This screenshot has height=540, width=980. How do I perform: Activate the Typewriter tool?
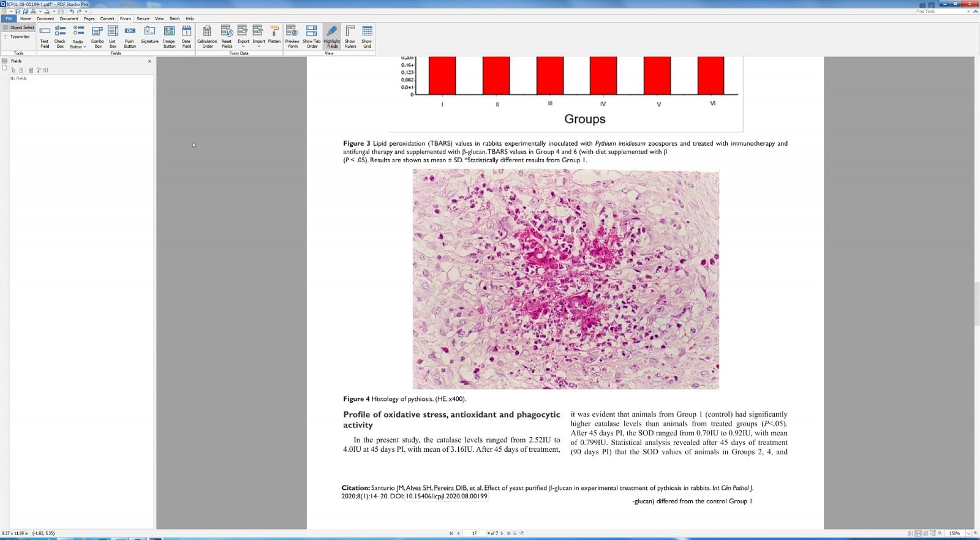[17, 37]
